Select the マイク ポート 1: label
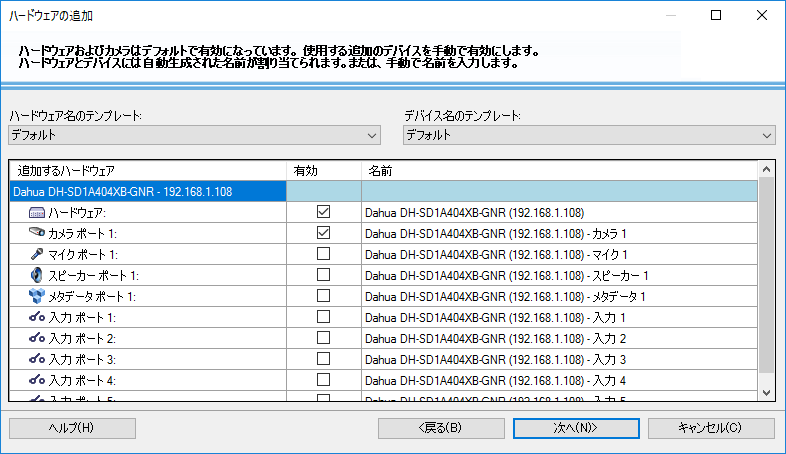This screenshot has width=786, height=454. [x=83, y=255]
